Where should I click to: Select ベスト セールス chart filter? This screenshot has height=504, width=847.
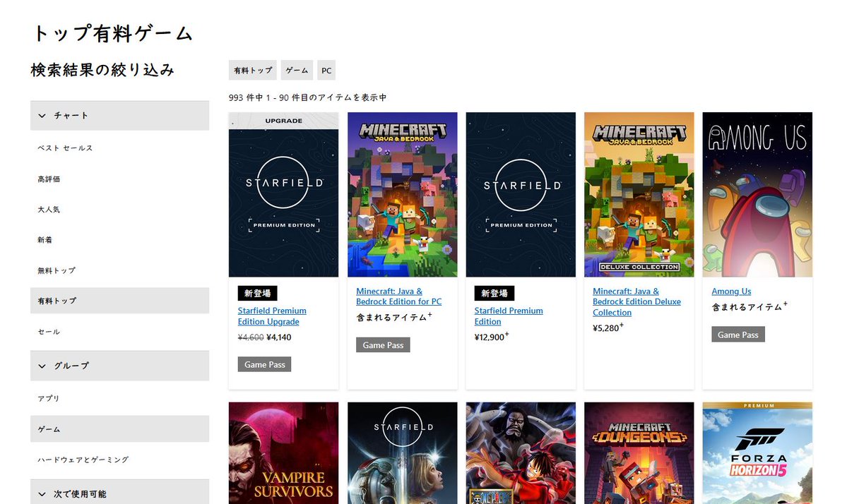(x=65, y=148)
